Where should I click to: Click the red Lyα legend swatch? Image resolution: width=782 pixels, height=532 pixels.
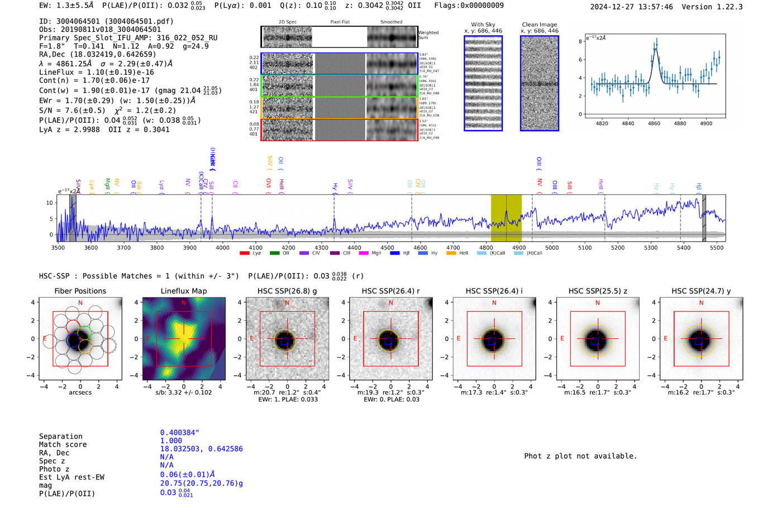click(x=244, y=253)
